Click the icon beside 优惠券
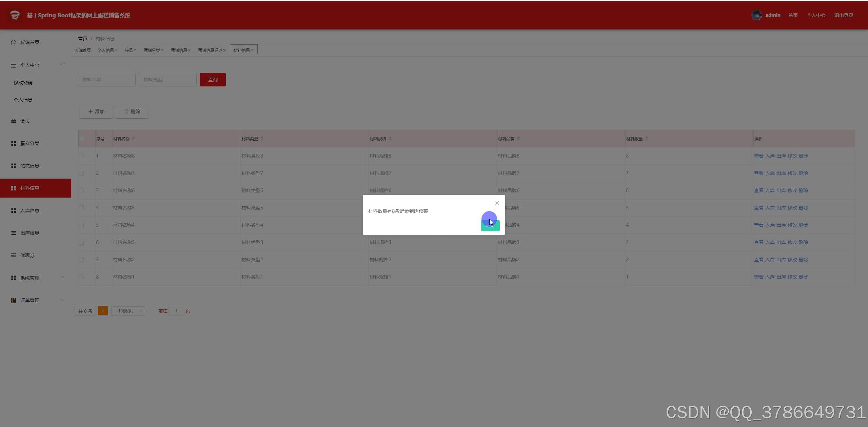Image resolution: width=868 pixels, height=427 pixels. (x=14, y=255)
